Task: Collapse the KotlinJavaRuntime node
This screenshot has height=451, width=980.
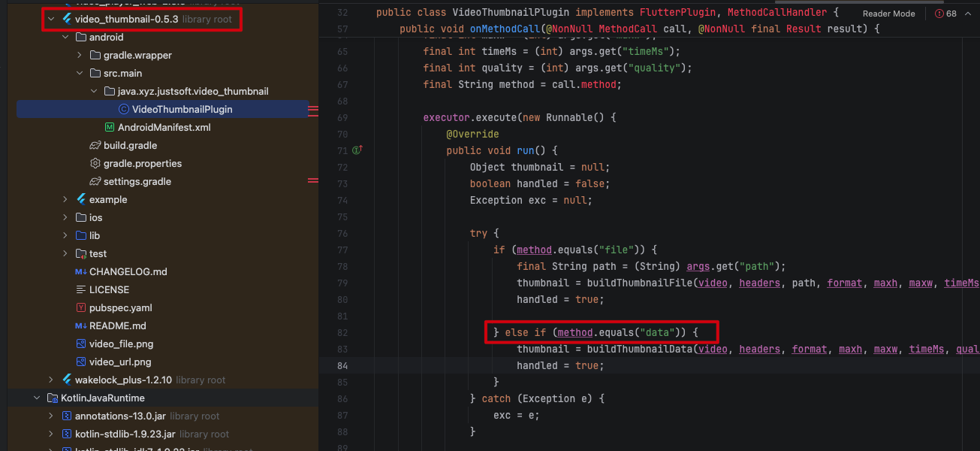Action: pyautogui.click(x=37, y=398)
